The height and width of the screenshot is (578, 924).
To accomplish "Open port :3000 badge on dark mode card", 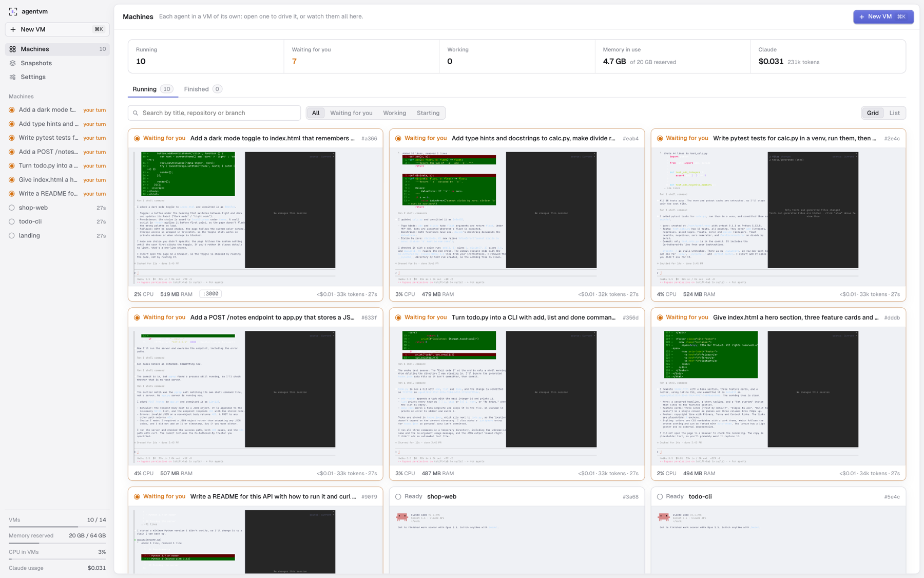I will click(210, 294).
